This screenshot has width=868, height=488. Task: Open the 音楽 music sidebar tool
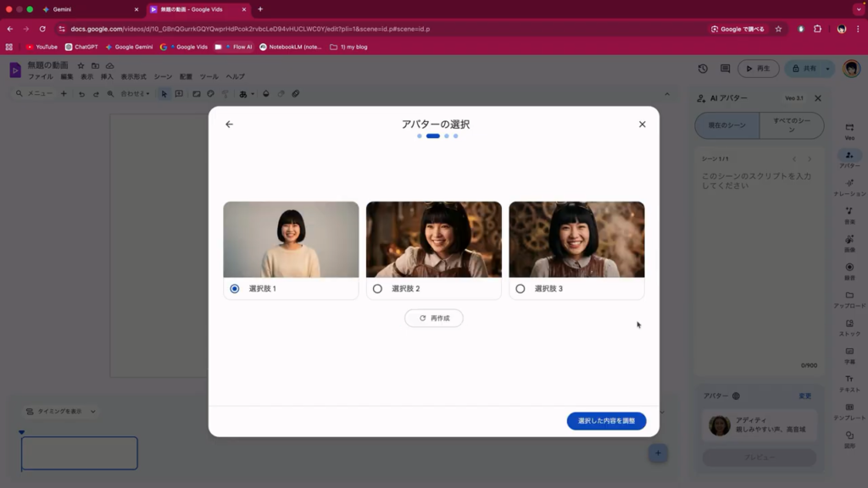[x=849, y=214]
